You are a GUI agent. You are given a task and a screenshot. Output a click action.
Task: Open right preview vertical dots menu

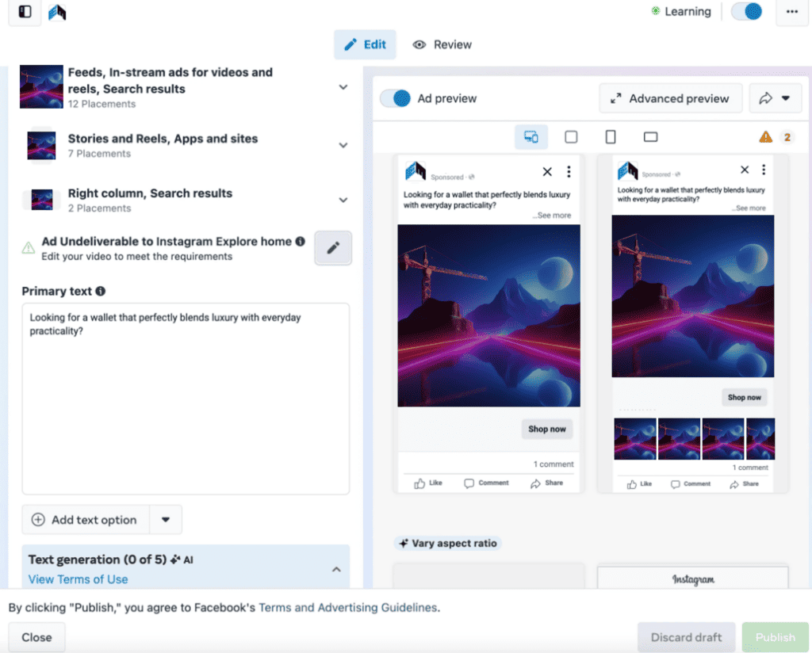[764, 170]
